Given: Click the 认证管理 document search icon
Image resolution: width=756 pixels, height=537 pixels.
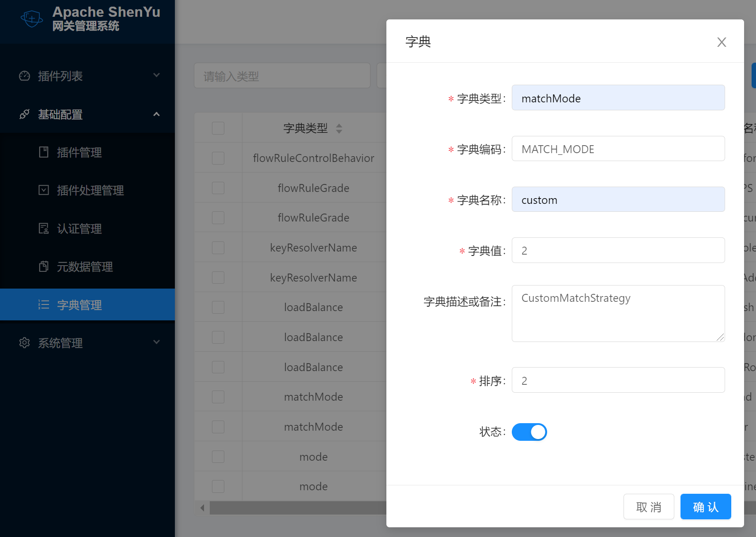Looking at the screenshot, I should click(44, 229).
